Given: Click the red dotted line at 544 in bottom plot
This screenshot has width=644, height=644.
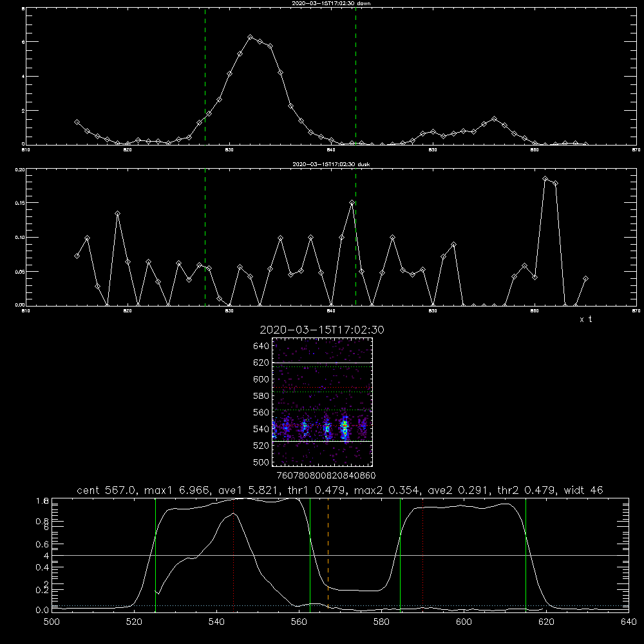Looking at the screenshot, I should (233, 556).
